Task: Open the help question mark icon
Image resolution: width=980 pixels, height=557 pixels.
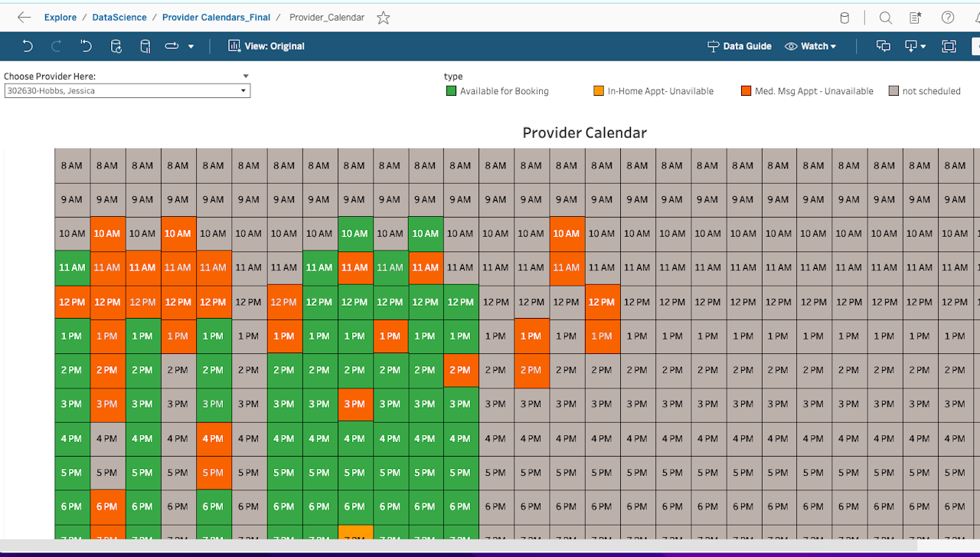Action: (948, 18)
